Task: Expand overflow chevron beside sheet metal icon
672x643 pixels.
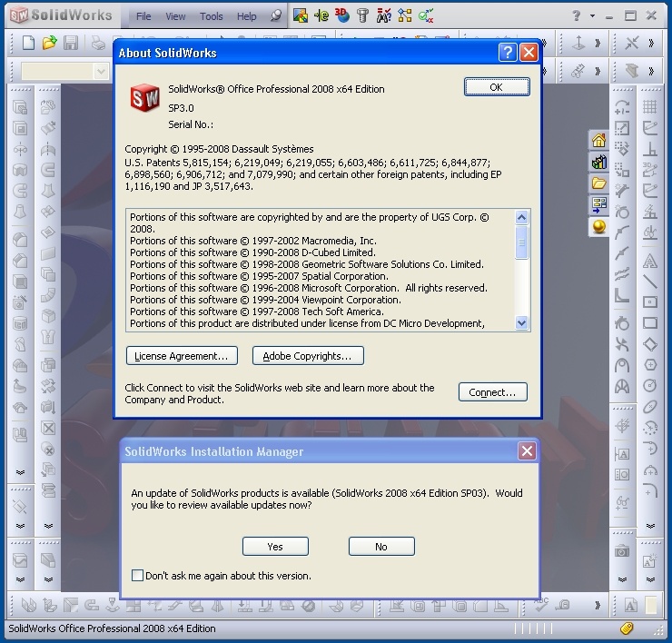Action: tap(651, 71)
